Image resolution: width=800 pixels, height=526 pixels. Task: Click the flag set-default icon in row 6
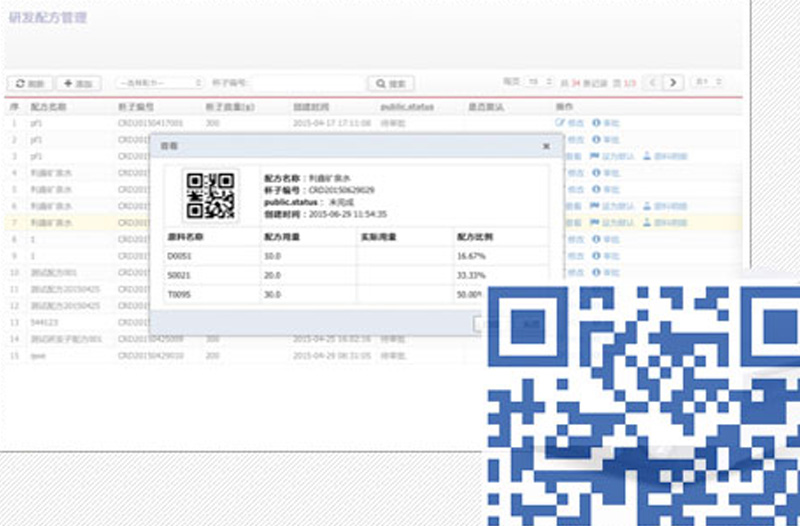click(x=594, y=206)
